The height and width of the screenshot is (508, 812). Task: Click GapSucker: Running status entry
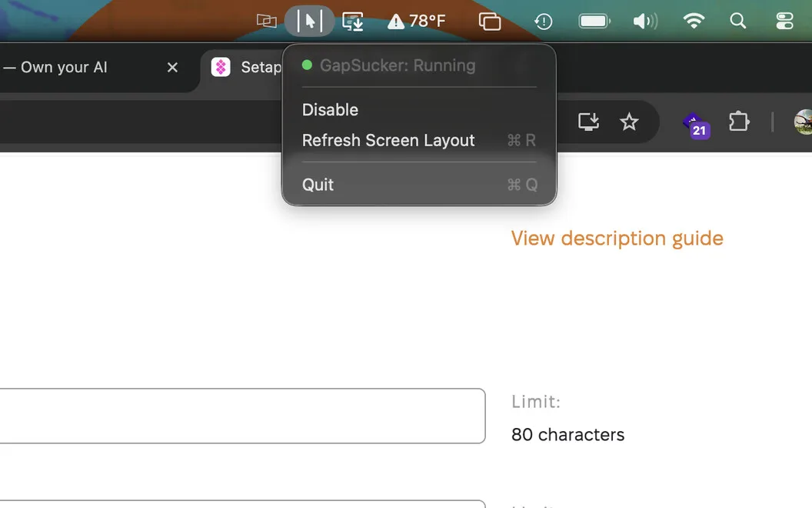[x=419, y=65]
